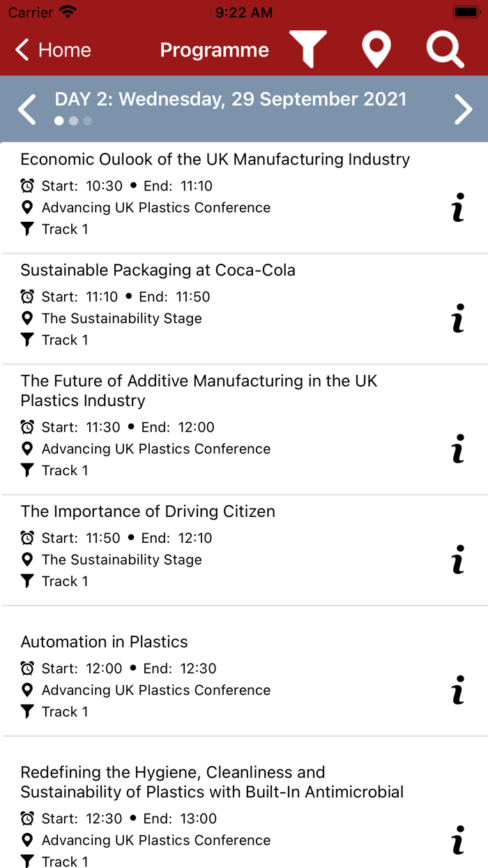Go to next day with right chevron
The width and height of the screenshot is (488, 868).
click(x=464, y=110)
